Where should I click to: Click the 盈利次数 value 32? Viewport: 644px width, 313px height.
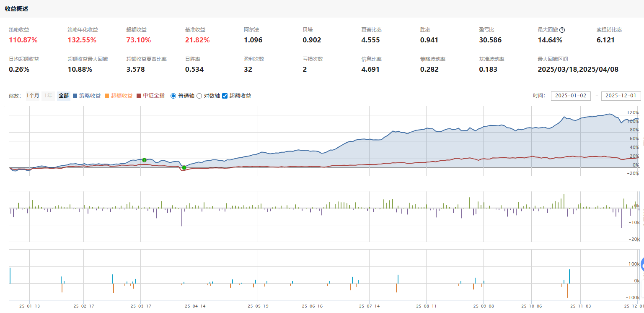tap(248, 70)
